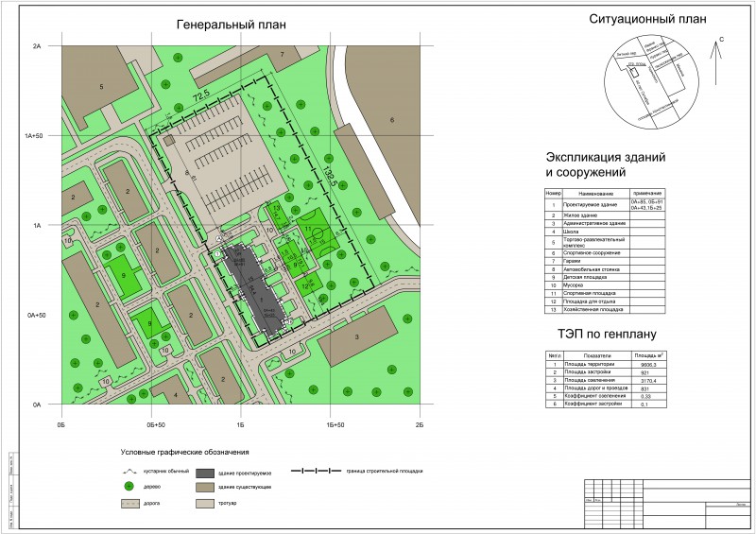
Task: Click 'Спортивное сооружение' table row
Action: point(605,253)
